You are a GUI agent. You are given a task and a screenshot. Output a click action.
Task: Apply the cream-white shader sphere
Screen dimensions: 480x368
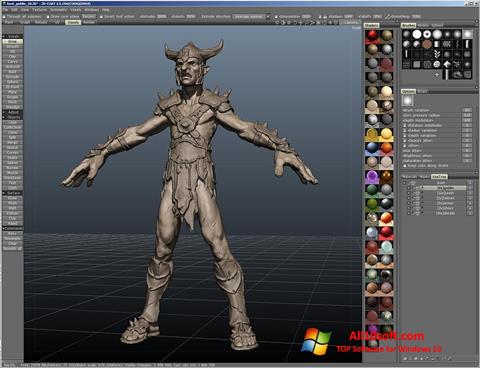click(386, 91)
